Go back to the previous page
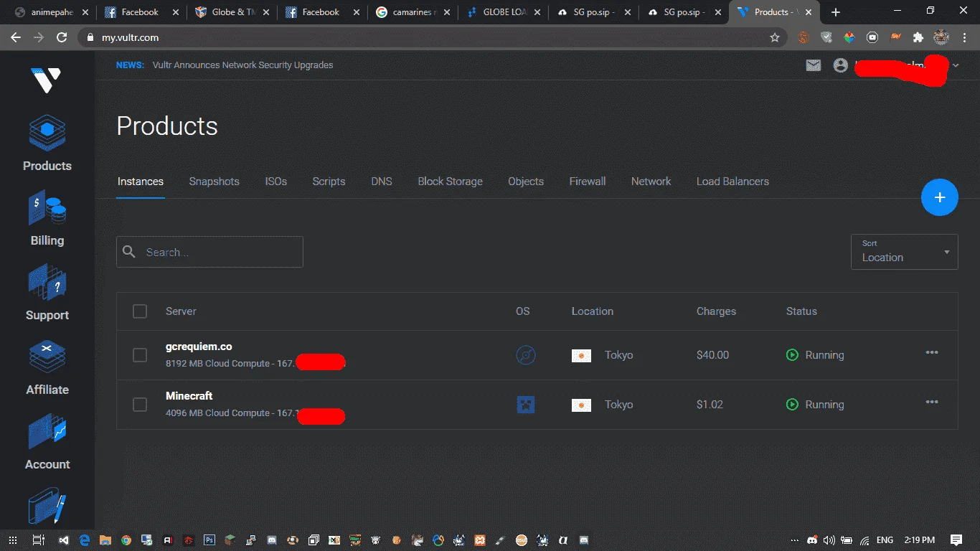This screenshot has width=980, height=551. coord(16,37)
